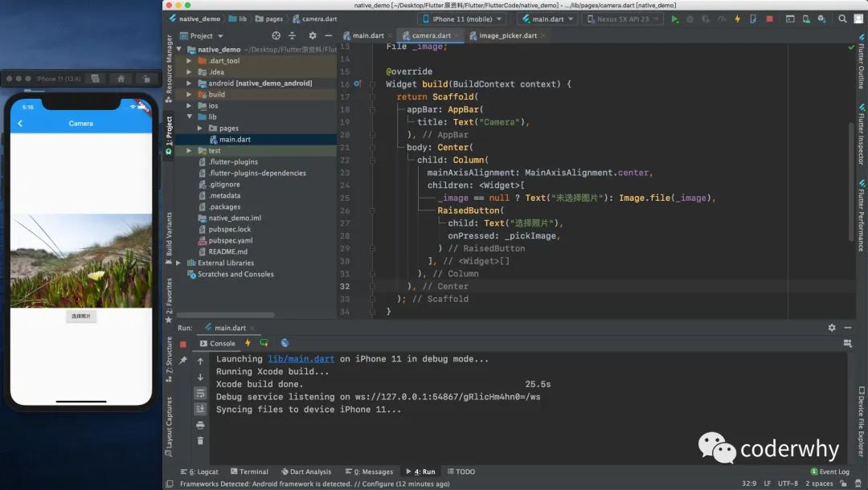Image resolution: width=868 pixels, height=490 pixels.
Task: Click the Profile gauge icon in top toolbar
Action: coord(721,18)
